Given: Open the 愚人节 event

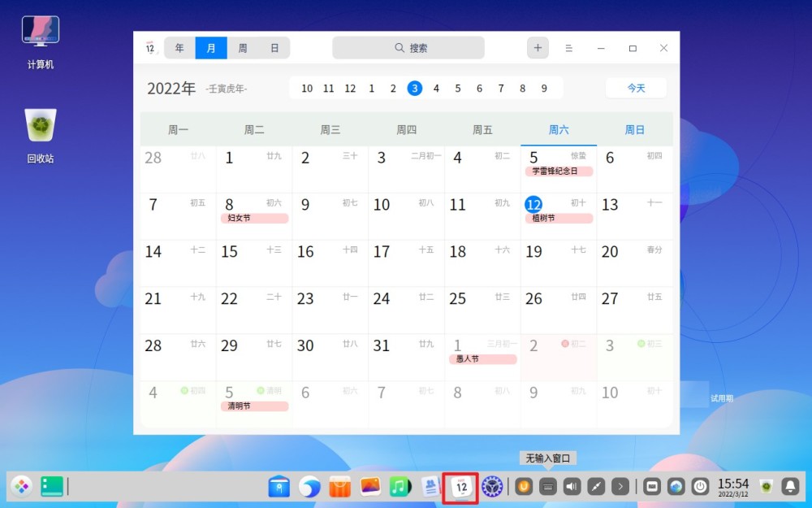Looking at the screenshot, I should pyautogui.click(x=482, y=359).
